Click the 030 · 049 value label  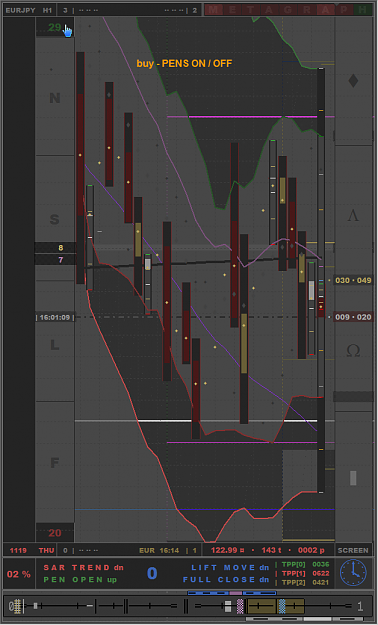pyautogui.click(x=353, y=281)
